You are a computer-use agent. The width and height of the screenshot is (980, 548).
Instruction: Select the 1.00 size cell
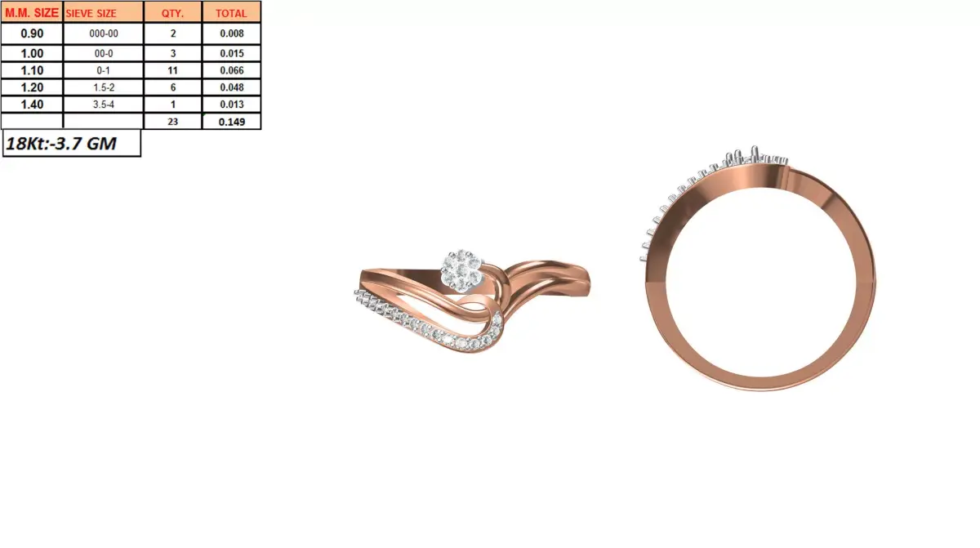31,52
